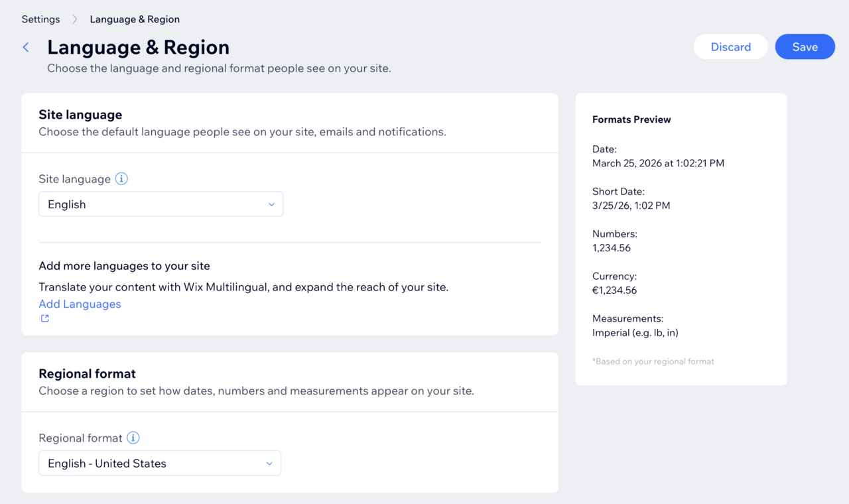Click info icon next to Site language
The width and height of the screenshot is (849, 504).
coord(121,179)
